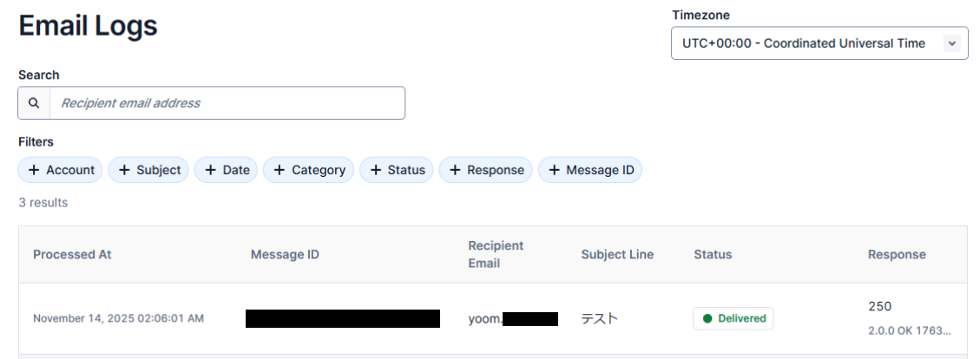The height and width of the screenshot is (359, 980).
Task: Click the Subject Line column header
Action: tap(617, 255)
